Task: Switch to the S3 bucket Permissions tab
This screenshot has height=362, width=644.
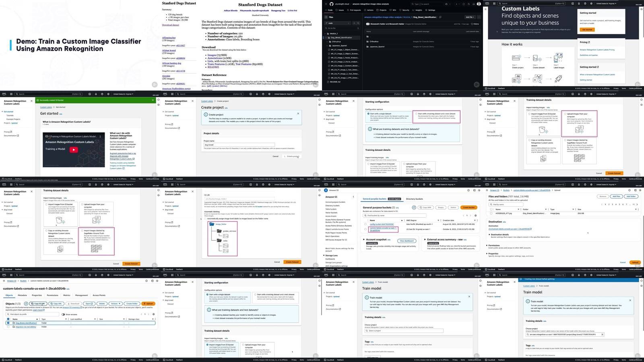Action: (x=52, y=295)
